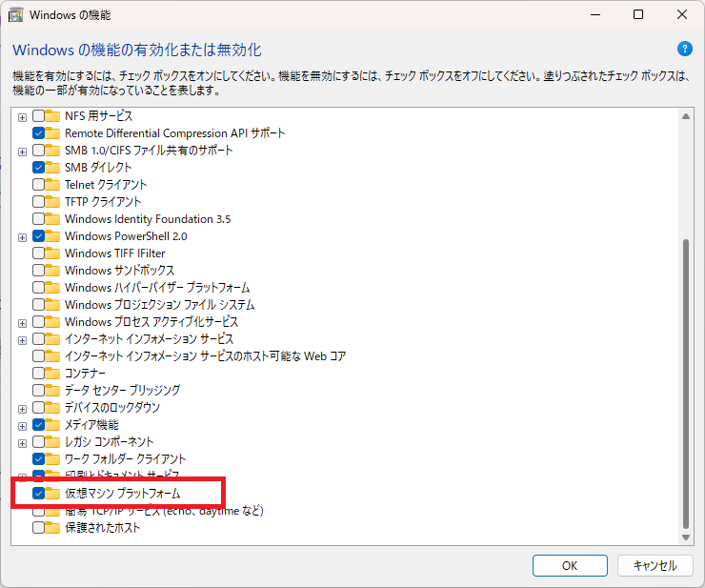Check 保護されたホスト checkbox
705x588 pixels.
(x=38, y=528)
